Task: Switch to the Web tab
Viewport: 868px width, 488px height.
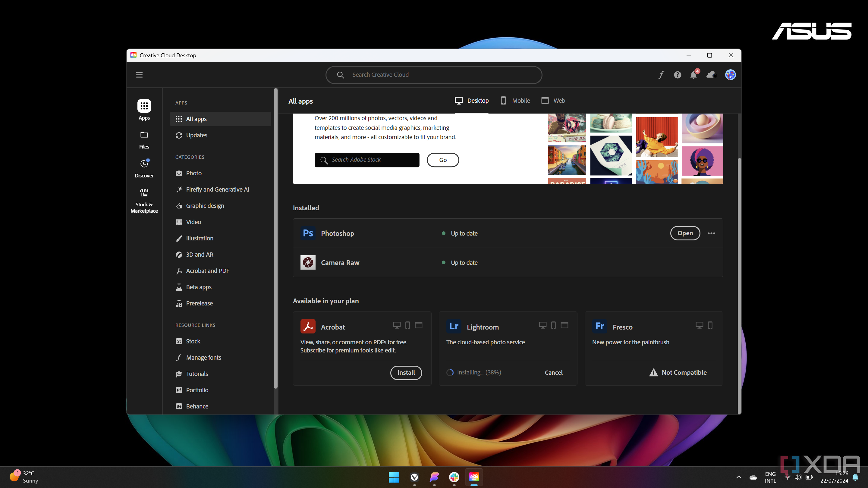Action: (553, 100)
